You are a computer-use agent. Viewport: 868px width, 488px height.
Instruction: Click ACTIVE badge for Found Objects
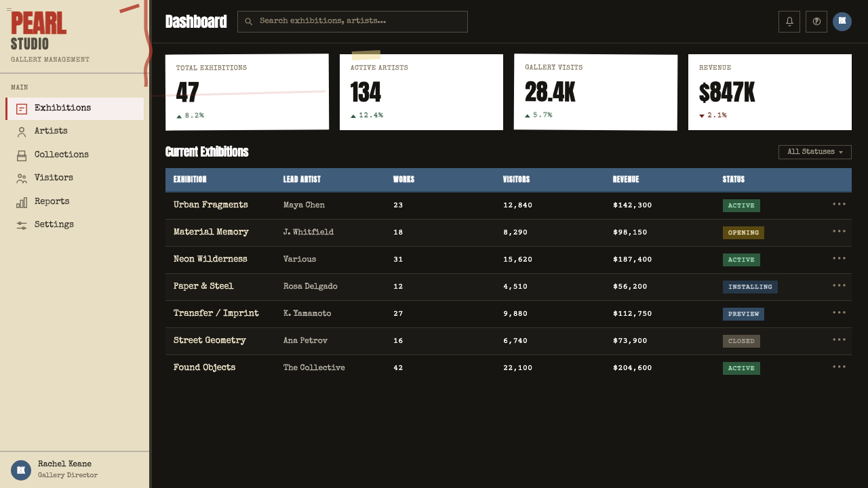pos(741,368)
